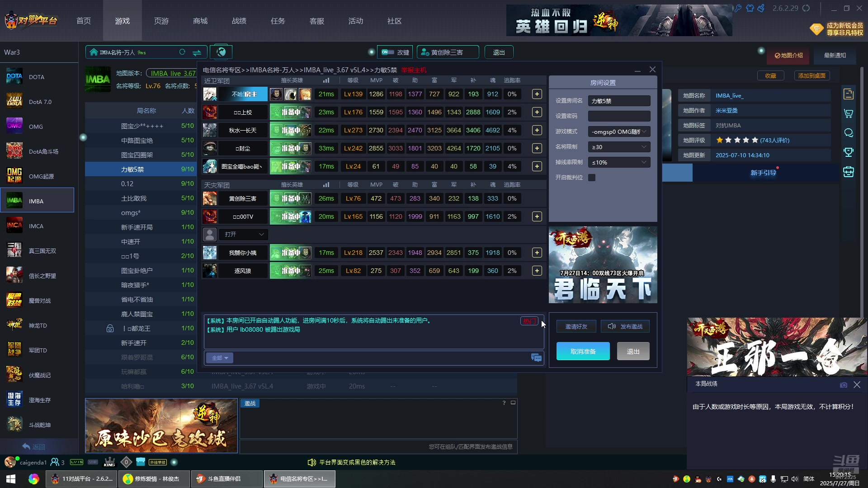The height and width of the screenshot is (488, 868).
Task: Open the 社区 tab
Action: pos(395,21)
